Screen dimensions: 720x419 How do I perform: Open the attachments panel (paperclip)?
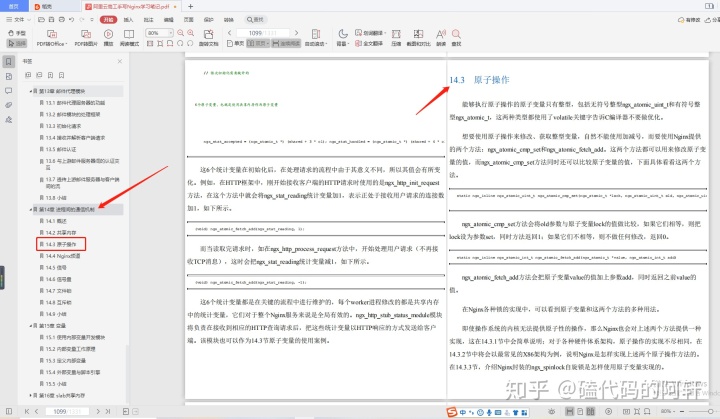9,105
